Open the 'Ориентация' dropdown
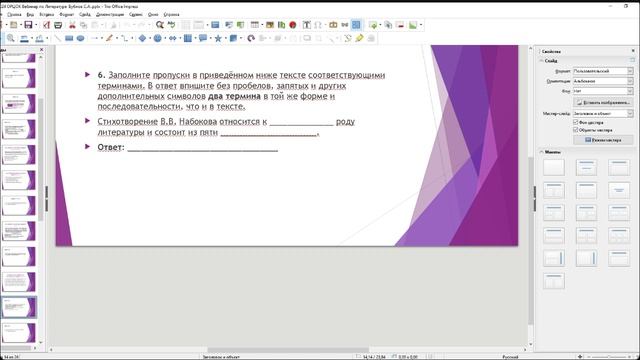 coord(603,81)
